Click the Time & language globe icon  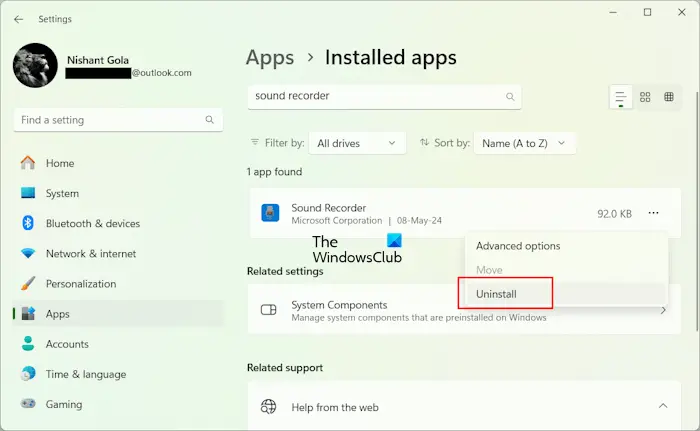point(28,374)
